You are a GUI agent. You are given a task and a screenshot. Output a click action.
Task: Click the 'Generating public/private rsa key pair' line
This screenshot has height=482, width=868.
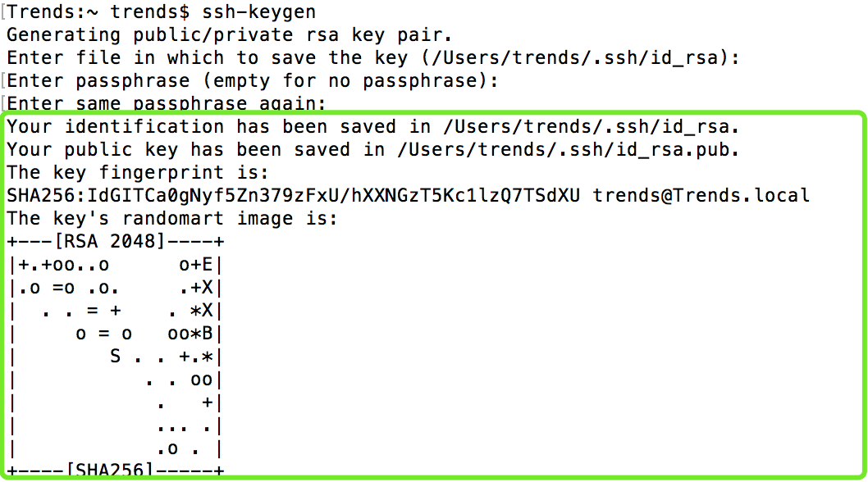click(230, 35)
